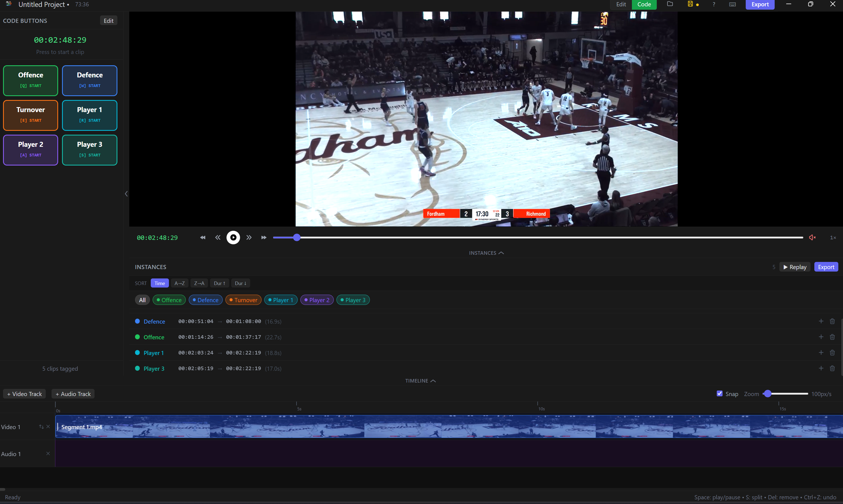Start a Player 2 clip
Image resolution: width=843 pixels, height=504 pixels.
pos(31,150)
